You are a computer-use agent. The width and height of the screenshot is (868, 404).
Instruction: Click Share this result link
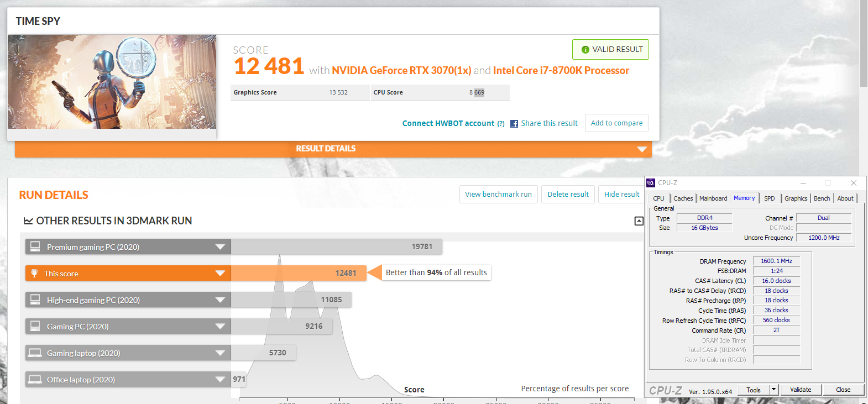coord(549,124)
